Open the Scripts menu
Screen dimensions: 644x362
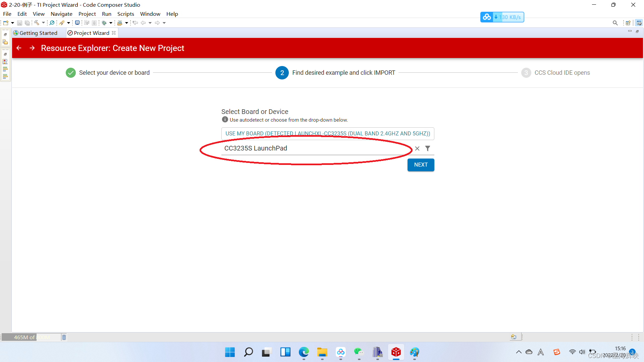click(125, 14)
